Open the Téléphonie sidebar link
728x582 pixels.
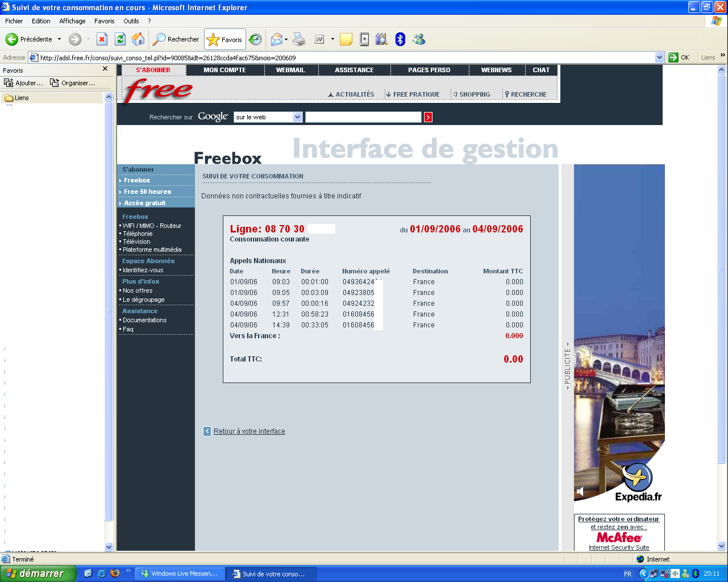point(138,234)
